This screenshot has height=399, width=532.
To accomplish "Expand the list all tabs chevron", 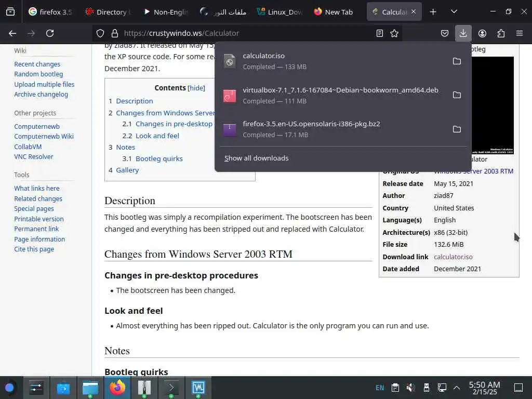I will pyautogui.click(x=454, y=12).
